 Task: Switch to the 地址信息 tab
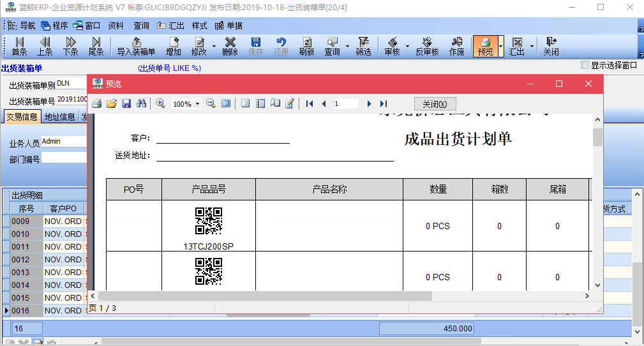[59, 117]
